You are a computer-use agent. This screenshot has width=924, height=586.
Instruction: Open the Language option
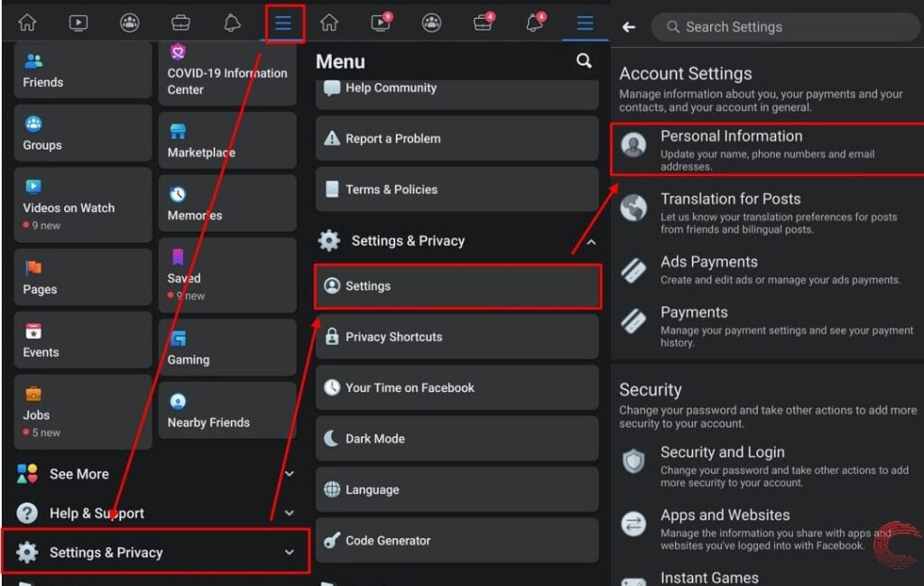(457, 489)
